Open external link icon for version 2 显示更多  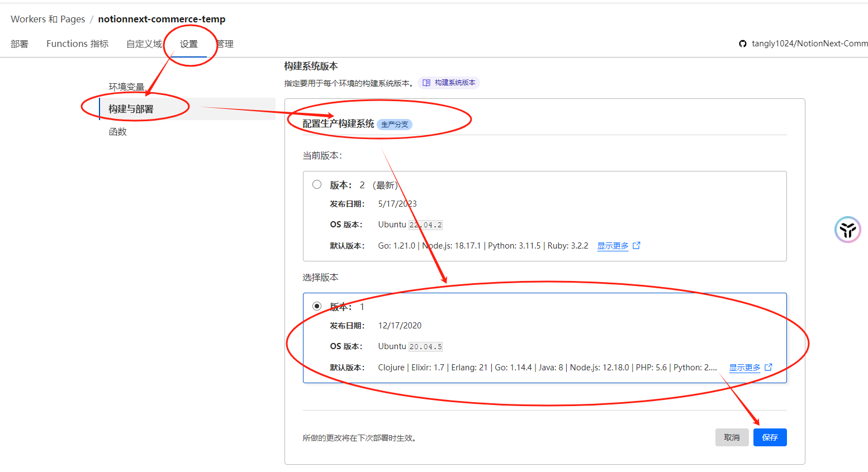pyautogui.click(x=637, y=245)
